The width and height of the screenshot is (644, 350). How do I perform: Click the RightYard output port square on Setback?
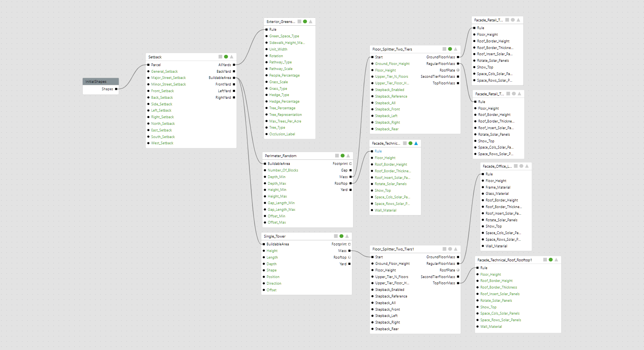click(234, 98)
